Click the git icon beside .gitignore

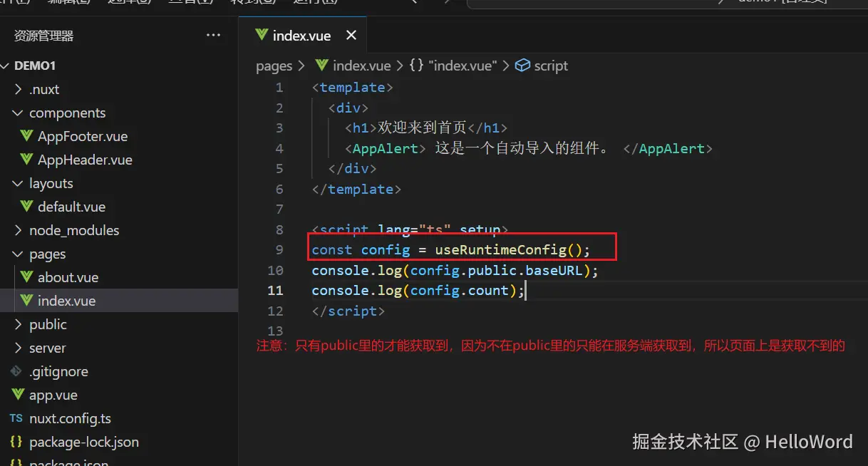pos(16,371)
